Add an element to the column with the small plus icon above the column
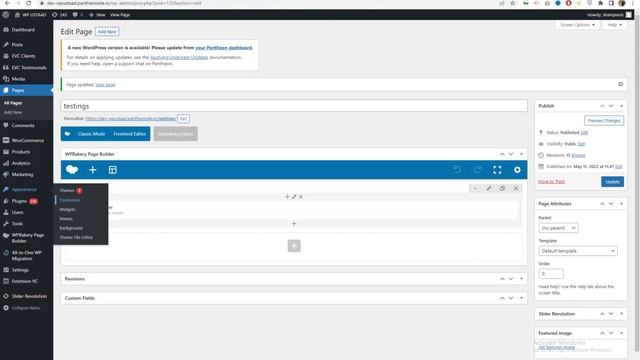Image resolution: width=640 pixels, height=360 pixels. coord(287,196)
